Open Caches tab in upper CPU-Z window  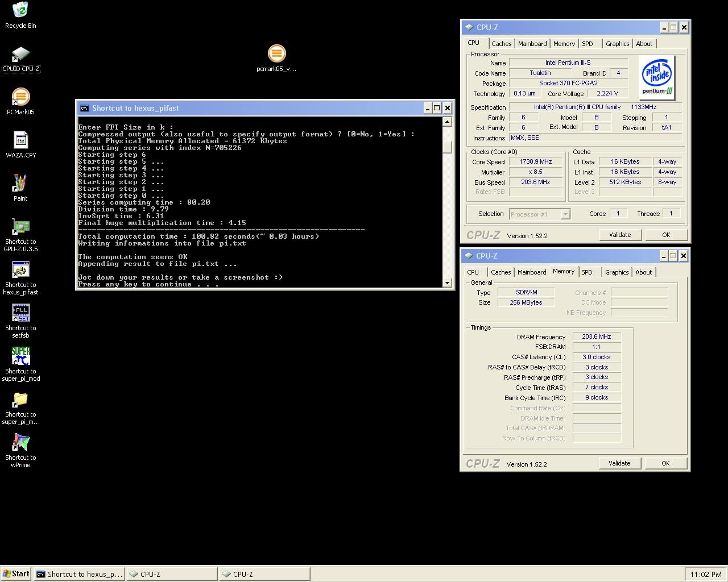coord(501,44)
